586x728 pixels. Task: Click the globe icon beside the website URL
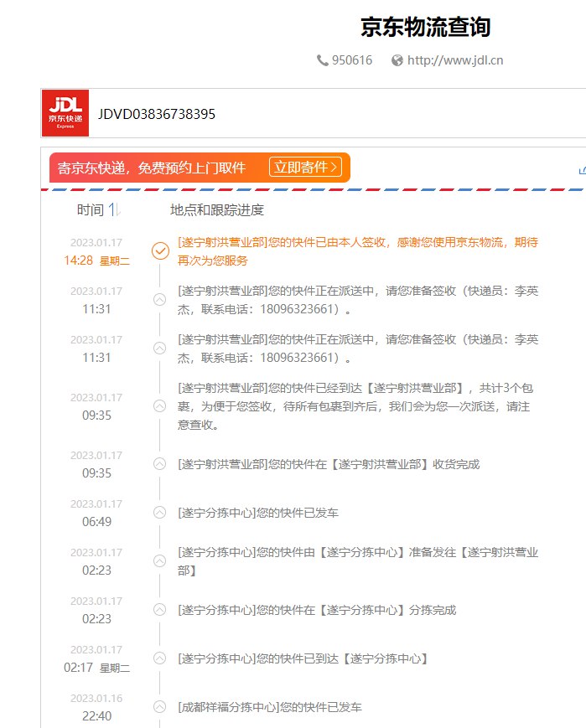(x=397, y=60)
